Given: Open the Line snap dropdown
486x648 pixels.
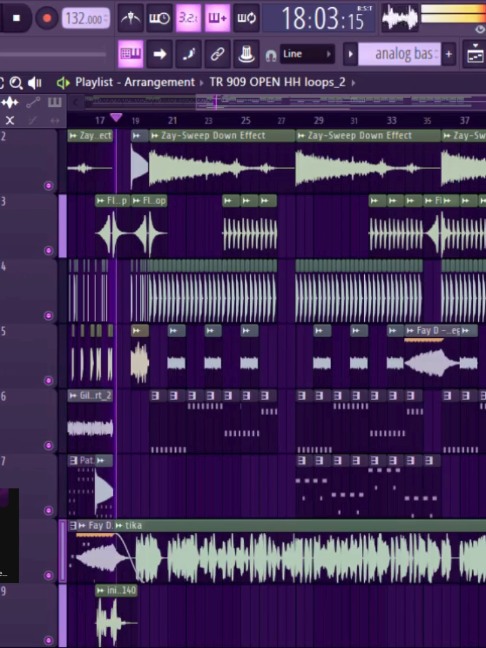Looking at the screenshot, I should click(307, 54).
